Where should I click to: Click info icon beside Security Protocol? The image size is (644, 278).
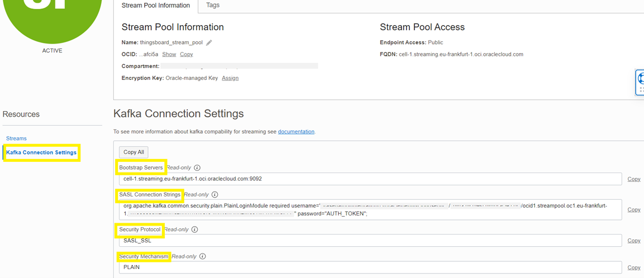195,229
